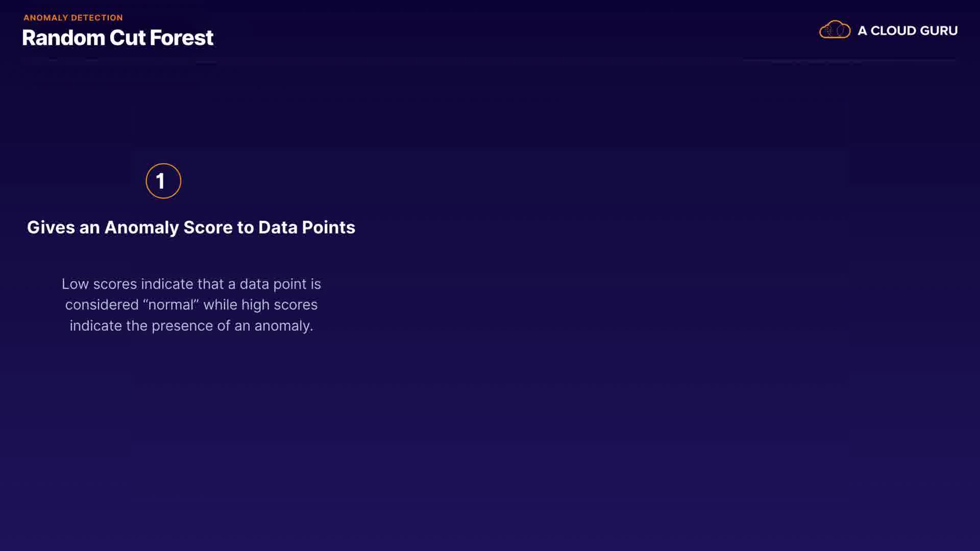Click Low scores in the description text
The width and height of the screenshot is (980, 551).
click(x=99, y=284)
